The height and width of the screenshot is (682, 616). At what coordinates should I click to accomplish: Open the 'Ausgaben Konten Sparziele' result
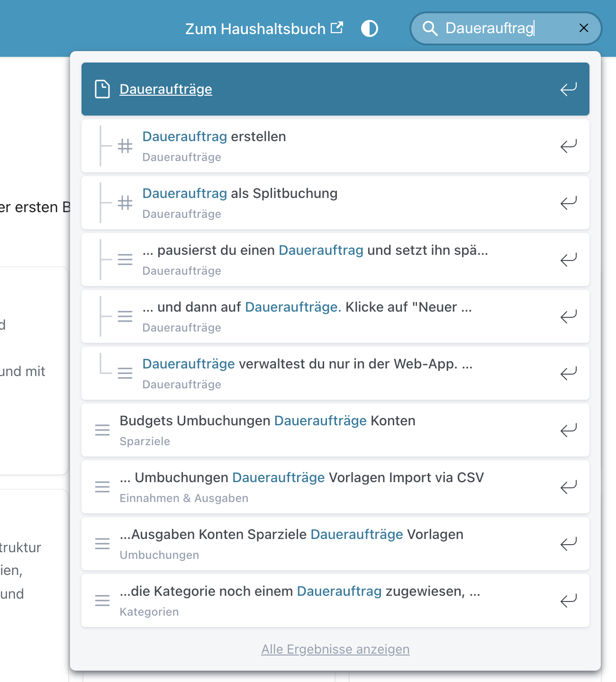point(335,544)
